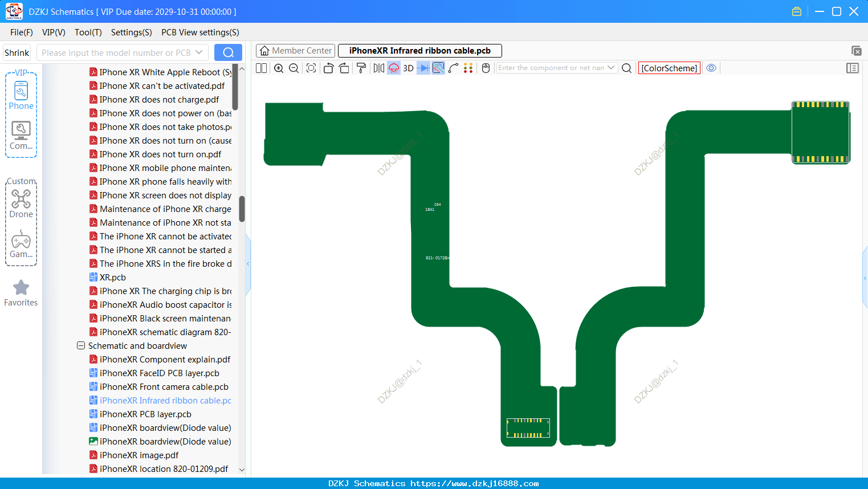Viewport: 868px width, 489px height.
Task: Zoom in on the PCB view
Action: [x=279, y=68]
